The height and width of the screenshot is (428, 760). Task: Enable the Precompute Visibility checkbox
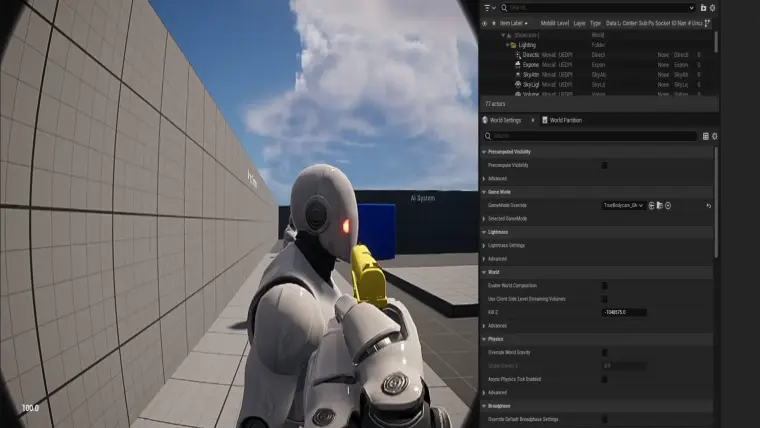604,164
